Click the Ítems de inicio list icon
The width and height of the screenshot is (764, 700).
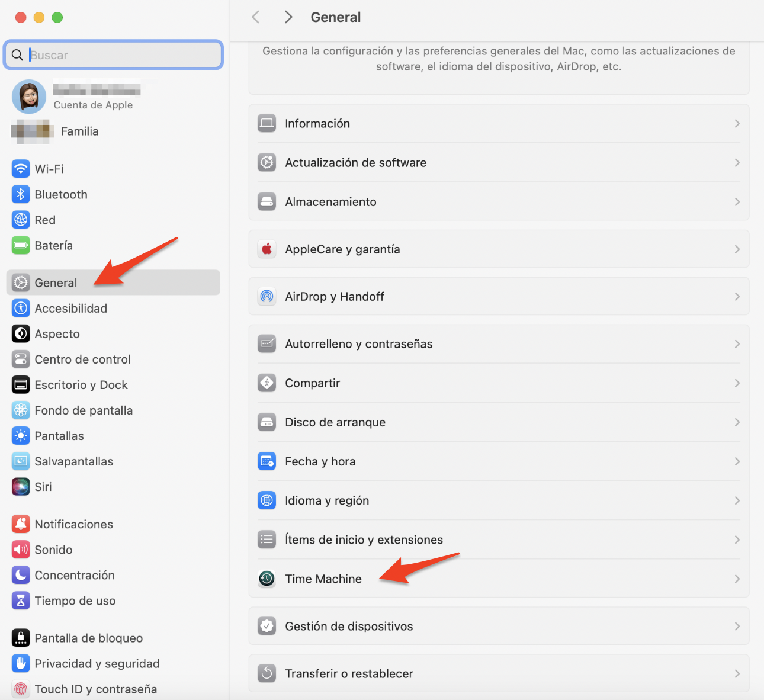267,540
